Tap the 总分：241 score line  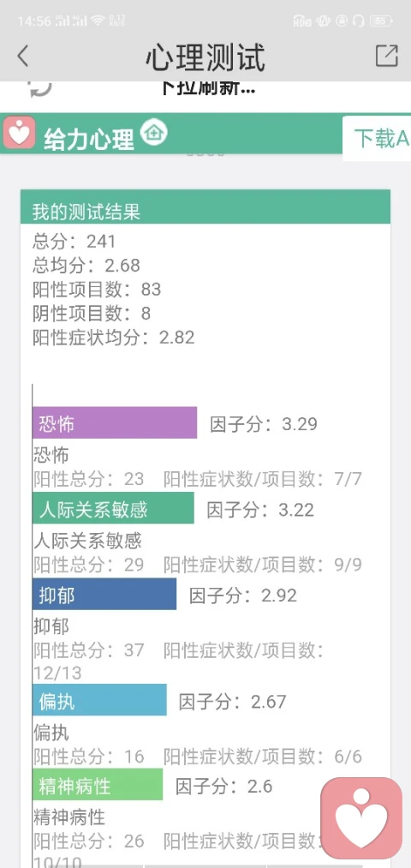click(x=74, y=242)
